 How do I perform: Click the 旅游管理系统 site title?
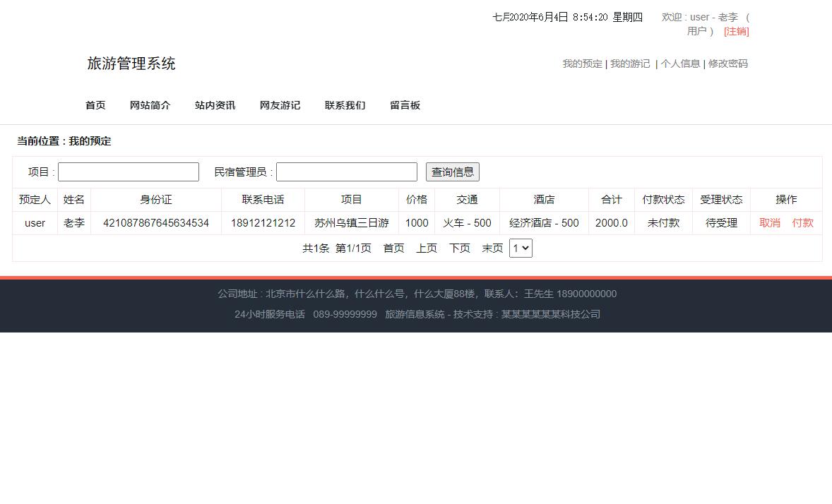(131, 64)
